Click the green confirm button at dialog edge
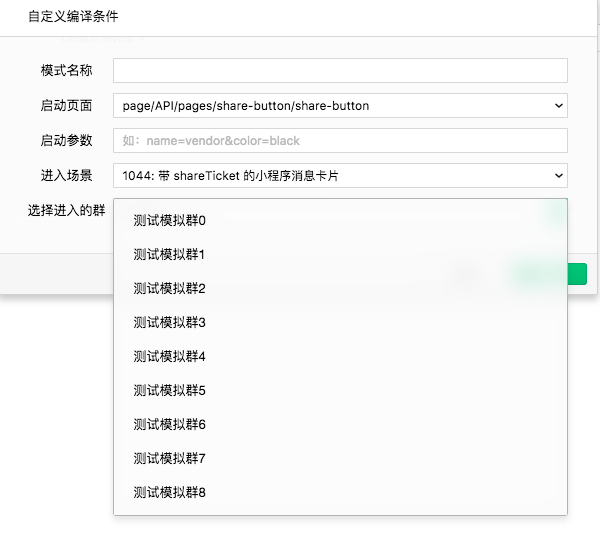The image size is (600, 540). (x=576, y=275)
